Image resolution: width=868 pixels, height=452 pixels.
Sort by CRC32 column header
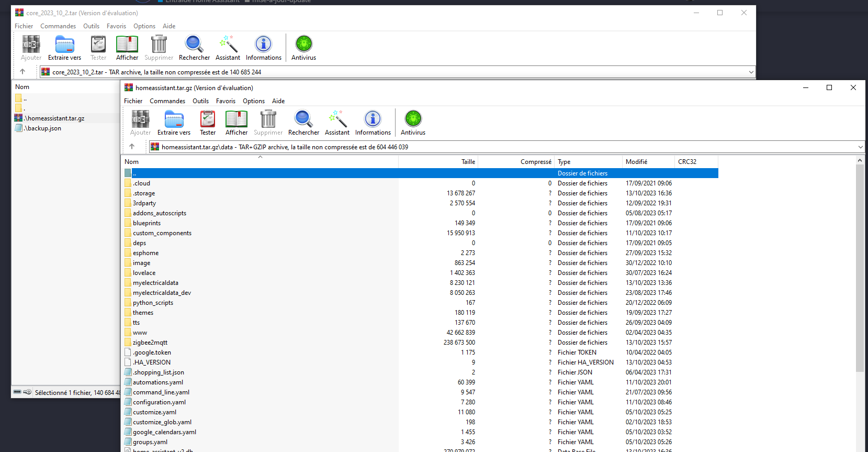click(x=696, y=162)
